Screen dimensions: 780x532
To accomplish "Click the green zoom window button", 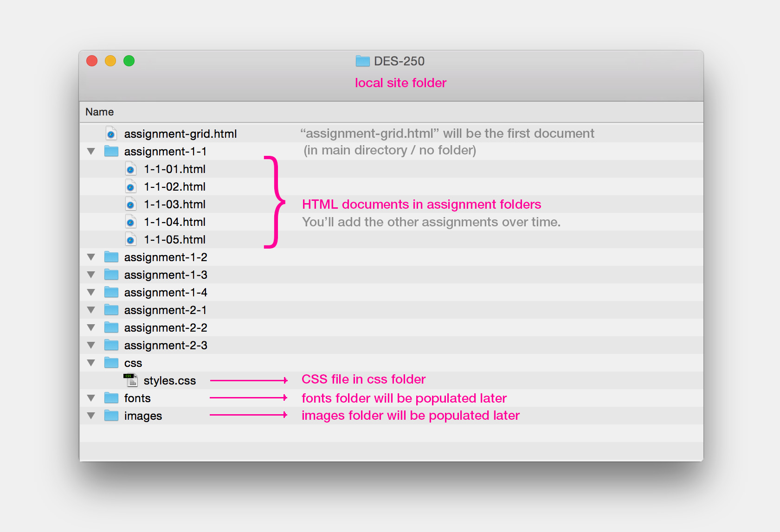I will (129, 61).
